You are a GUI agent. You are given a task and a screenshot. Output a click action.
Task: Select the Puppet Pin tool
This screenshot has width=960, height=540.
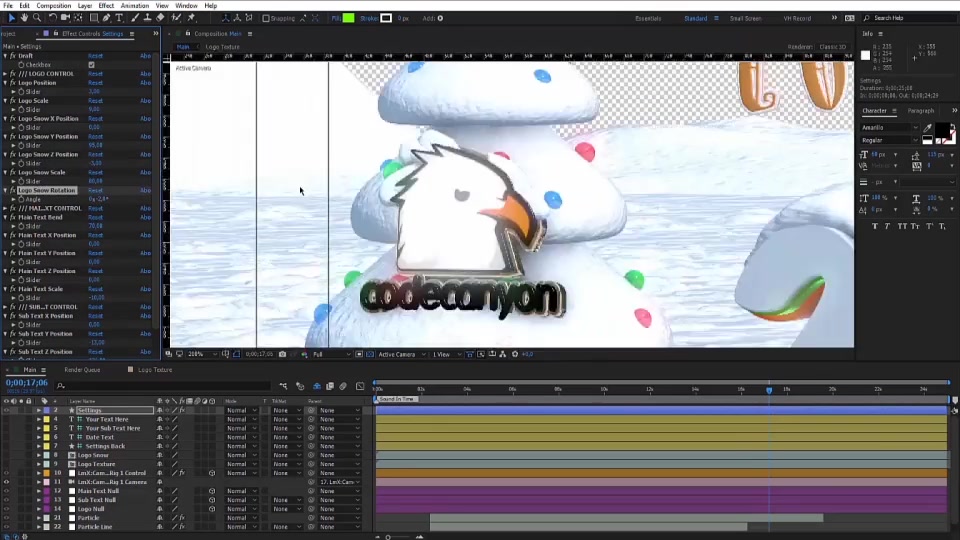191,18
